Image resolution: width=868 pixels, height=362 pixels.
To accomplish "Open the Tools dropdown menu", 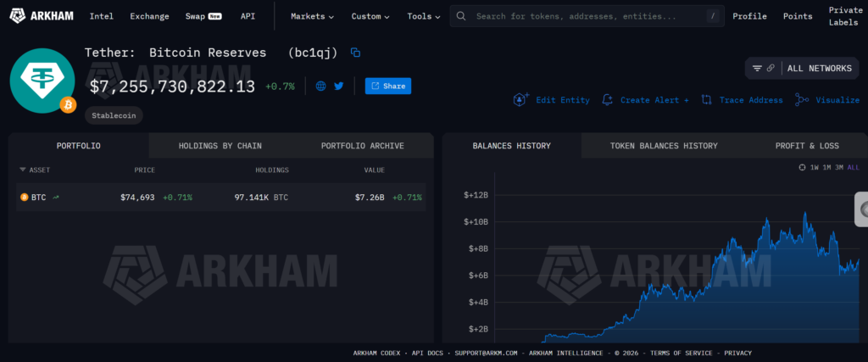I will click(424, 16).
